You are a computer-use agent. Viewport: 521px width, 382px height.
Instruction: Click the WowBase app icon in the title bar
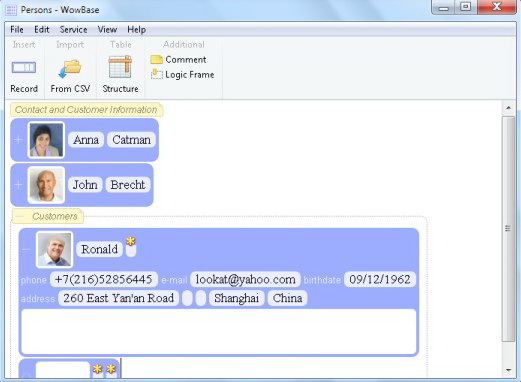click(x=11, y=10)
